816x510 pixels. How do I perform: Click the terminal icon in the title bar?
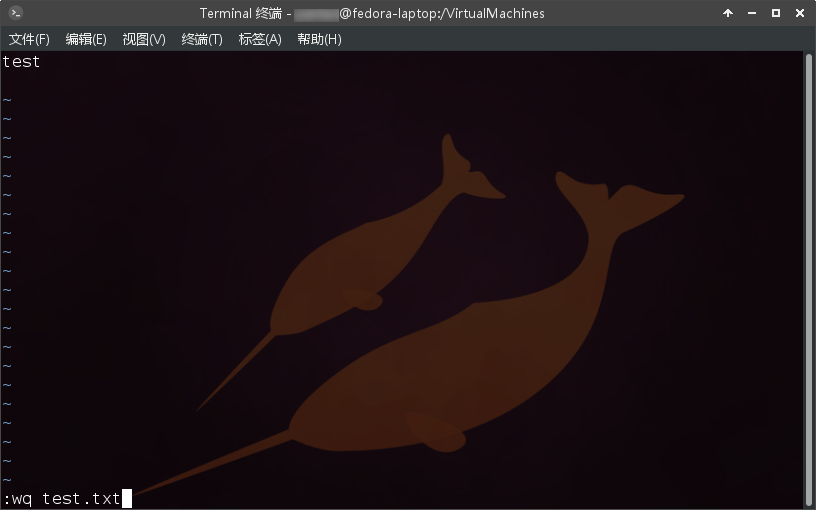tap(15, 13)
